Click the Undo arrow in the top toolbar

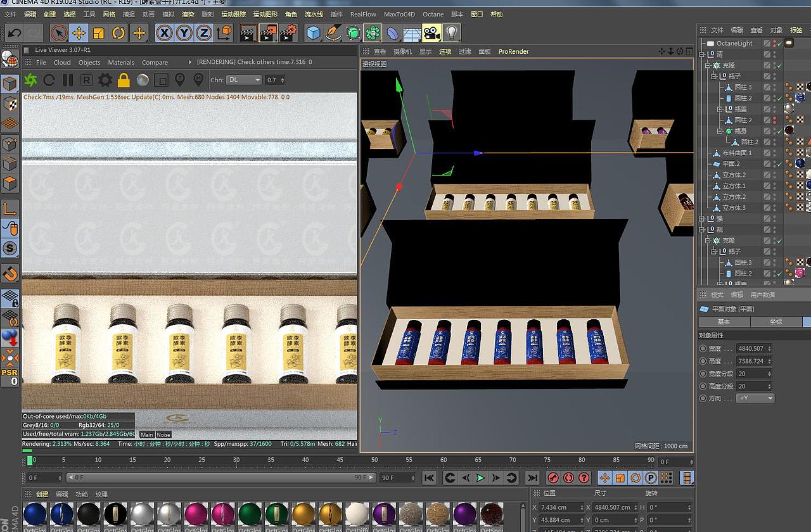pos(15,33)
